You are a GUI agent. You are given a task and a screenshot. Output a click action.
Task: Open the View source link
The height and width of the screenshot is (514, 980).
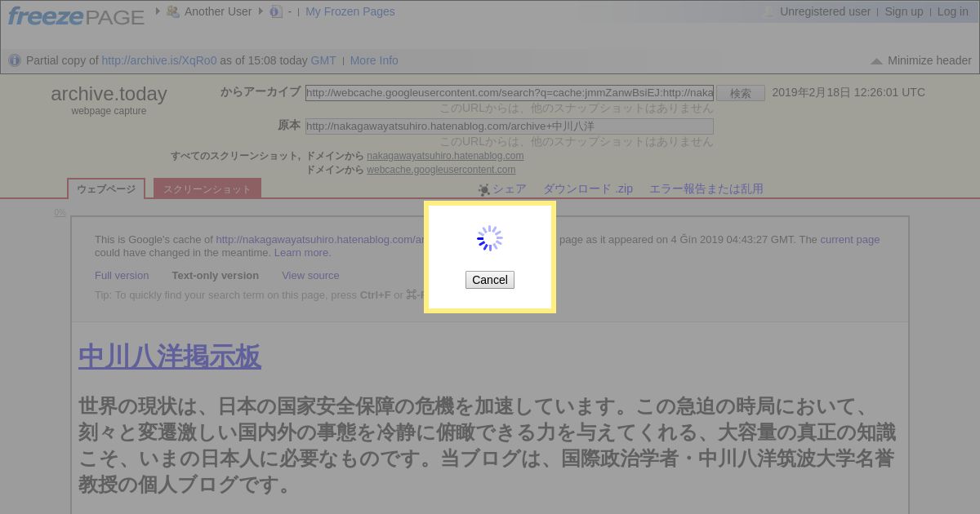310,276
